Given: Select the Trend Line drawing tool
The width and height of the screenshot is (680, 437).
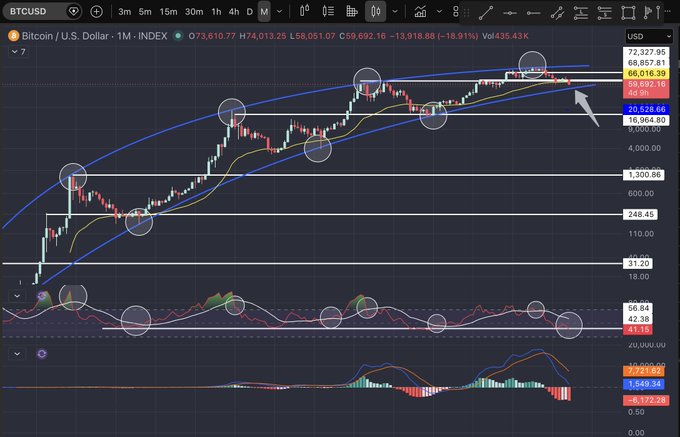Looking at the screenshot, I should pyautogui.click(x=486, y=13).
